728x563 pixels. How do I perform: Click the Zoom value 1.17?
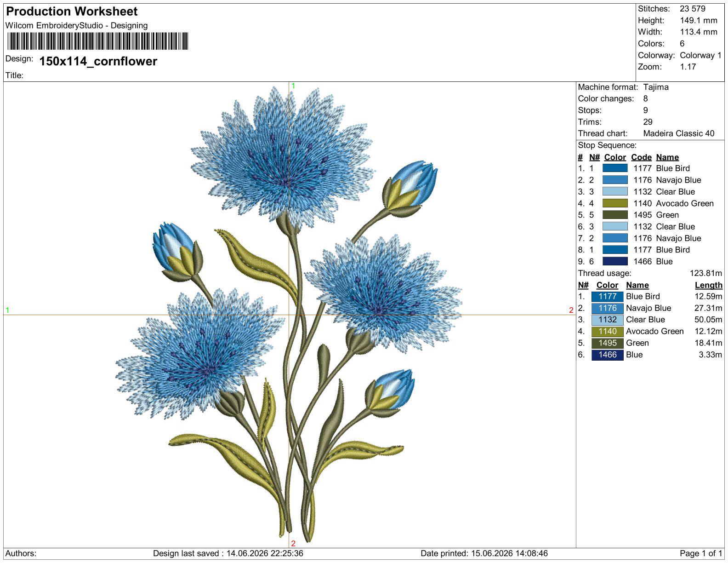[x=688, y=67]
